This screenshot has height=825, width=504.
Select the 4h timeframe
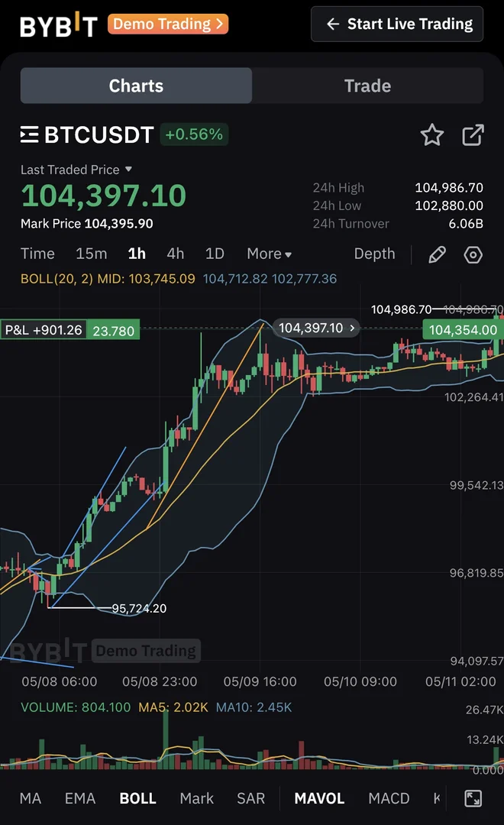click(175, 254)
